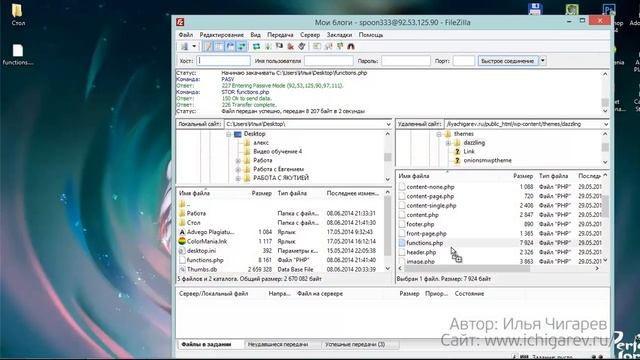Open the Закладки menu
This screenshot has height=360, width=640.
pyautogui.click(x=339, y=35)
